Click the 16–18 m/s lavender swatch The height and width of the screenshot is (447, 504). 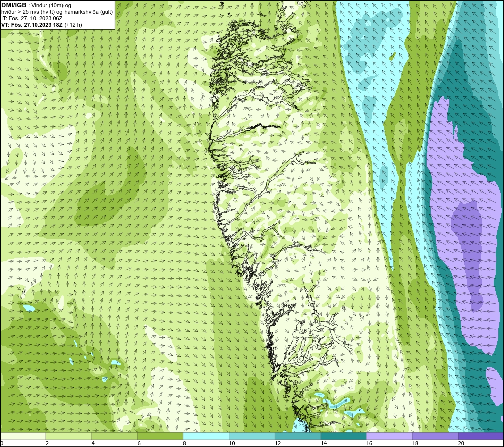pyautogui.click(x=389, y=436)
